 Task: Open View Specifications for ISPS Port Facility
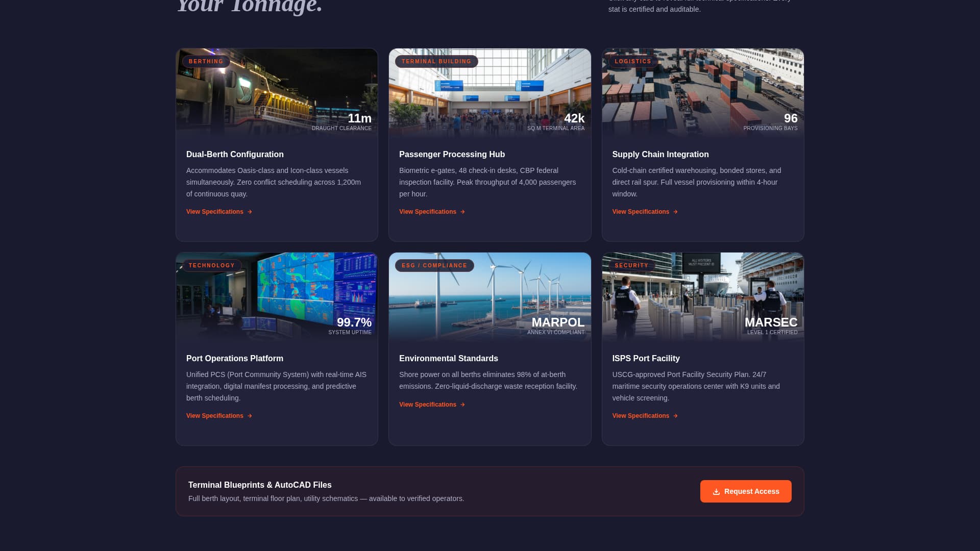coord(641,416)
